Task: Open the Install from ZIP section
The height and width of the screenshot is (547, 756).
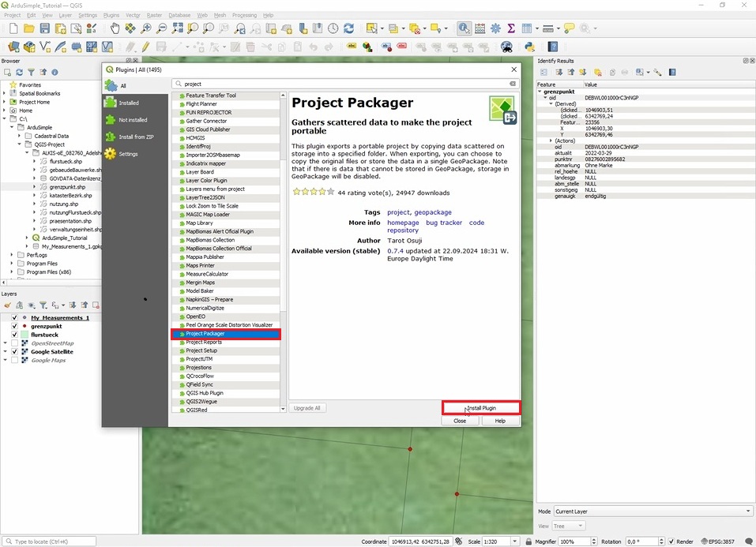Action: [136, 137]
